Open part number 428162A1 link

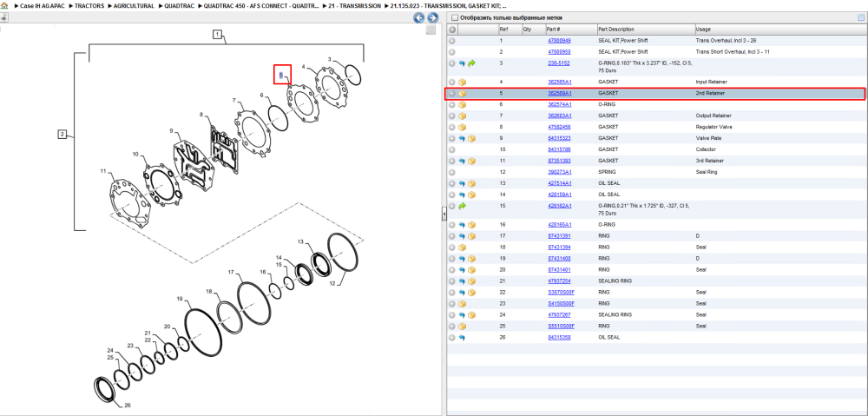(x=560, y=206)
